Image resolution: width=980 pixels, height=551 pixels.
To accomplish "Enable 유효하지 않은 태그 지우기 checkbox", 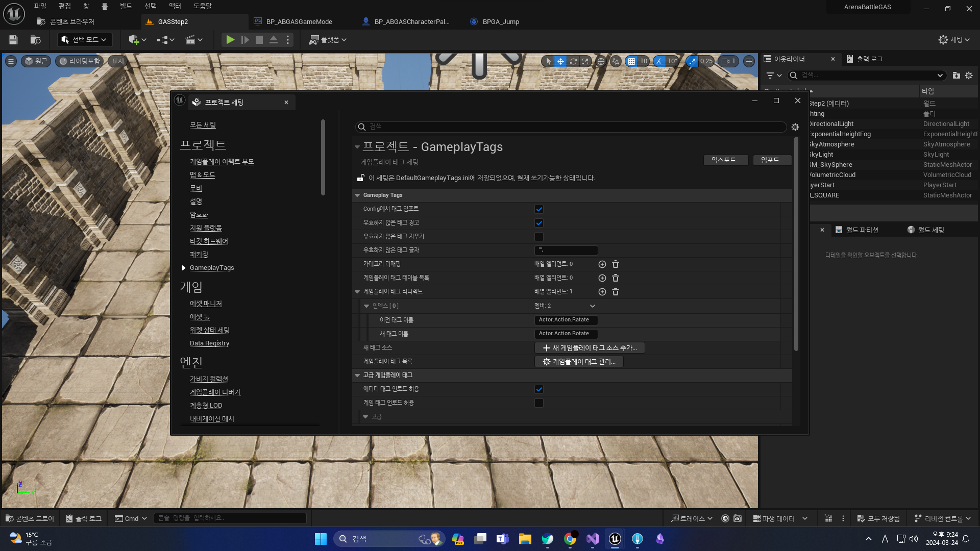I will click(x=539, y=237).
